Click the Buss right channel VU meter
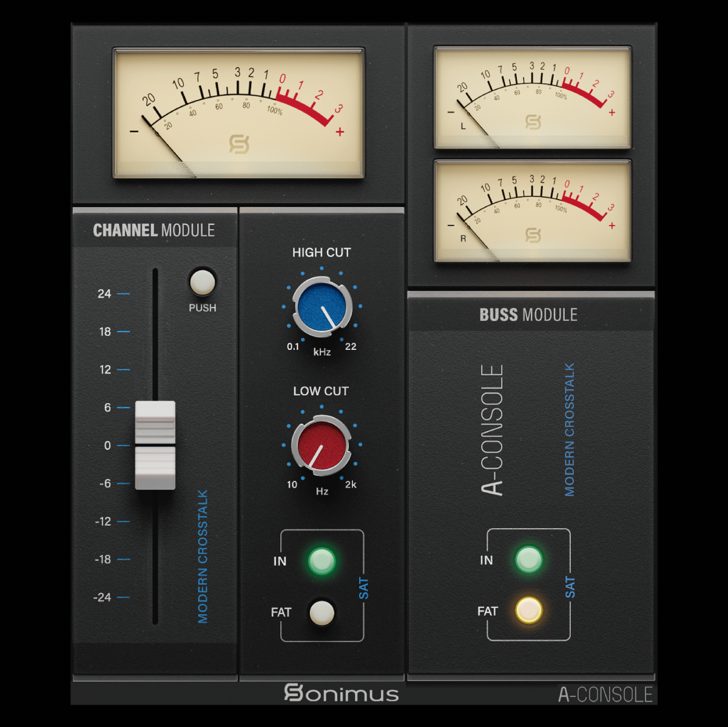 (x=532, y=211)
